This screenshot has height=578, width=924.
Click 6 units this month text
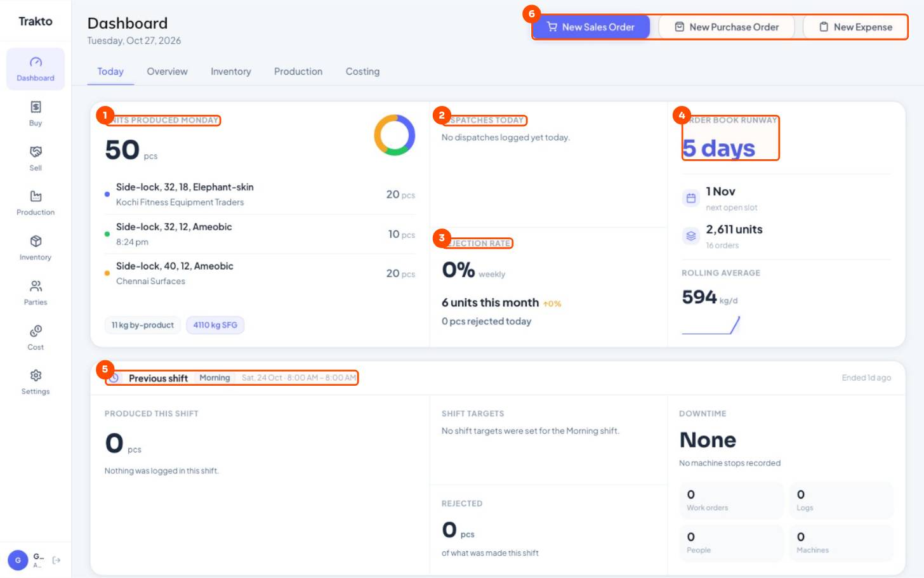pyautogui.click(x=490, y=303)
